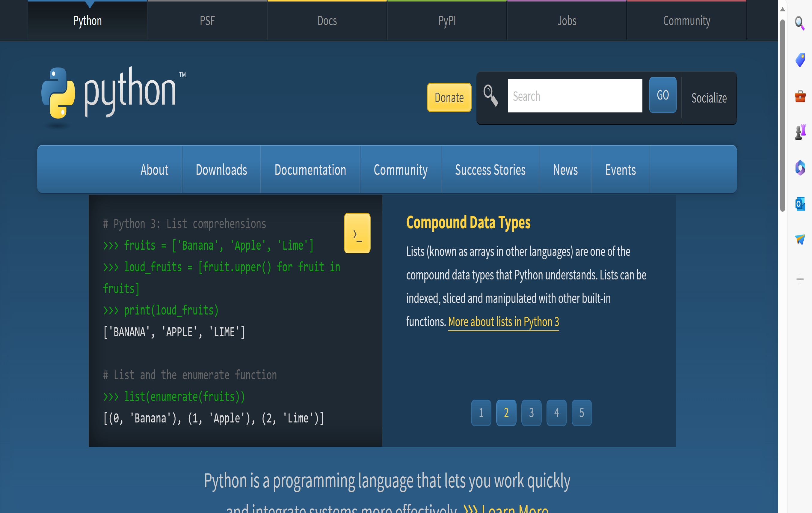Click the '# List and the enumerate function' comment

[x=190, y=375]
